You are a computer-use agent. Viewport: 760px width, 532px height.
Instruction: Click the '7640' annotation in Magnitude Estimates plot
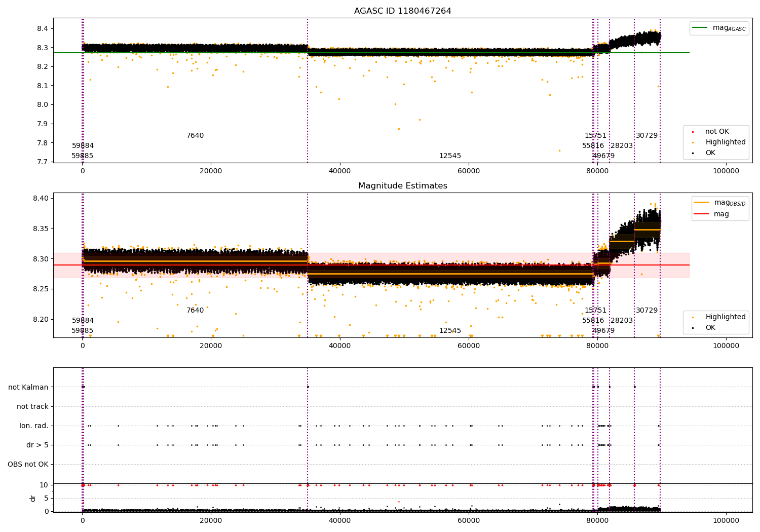(195, 311)
